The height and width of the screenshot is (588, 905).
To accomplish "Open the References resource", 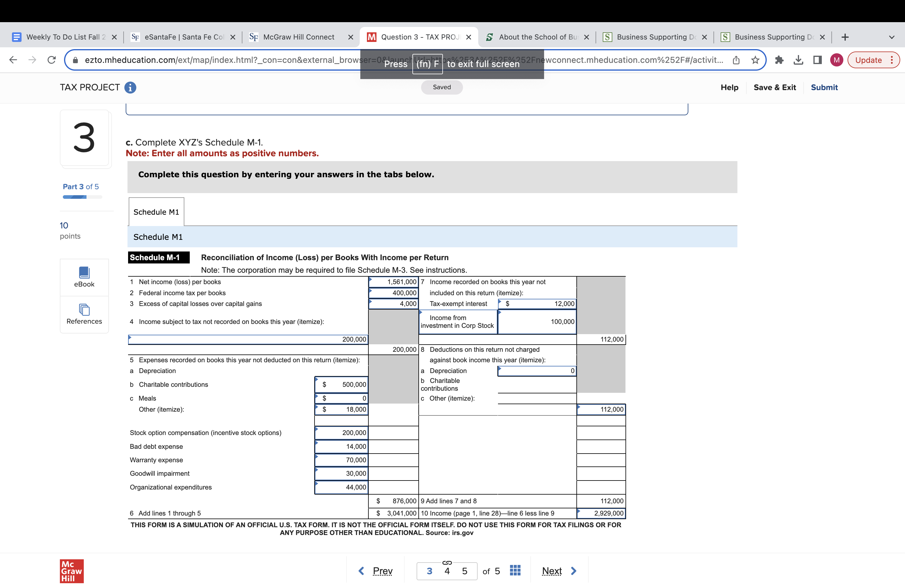I will point(84,314).
